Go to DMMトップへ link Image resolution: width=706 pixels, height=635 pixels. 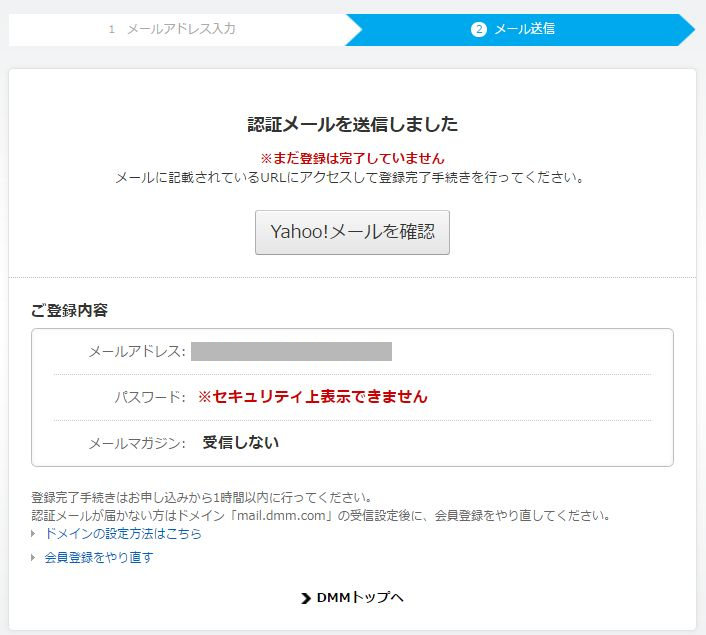click(x=360, y=598)
